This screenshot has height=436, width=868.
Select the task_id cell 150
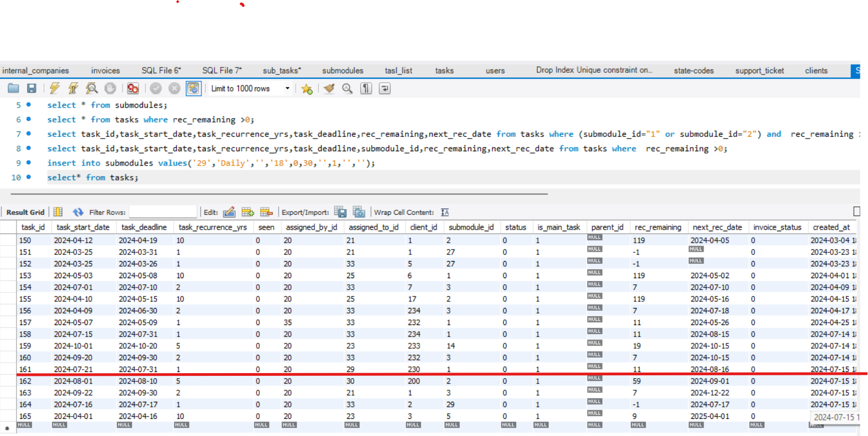(34, 241)
